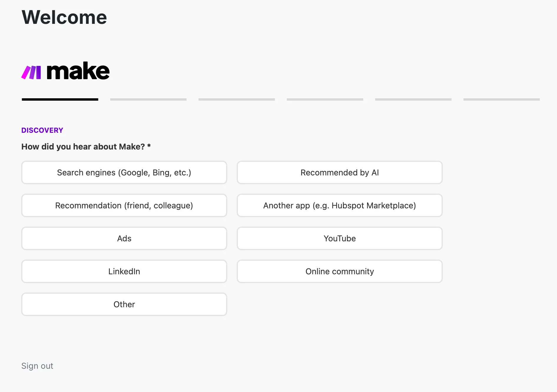Click the last progress step bar
The height and width of the screenshot is (392, 557).
point(502,99)
